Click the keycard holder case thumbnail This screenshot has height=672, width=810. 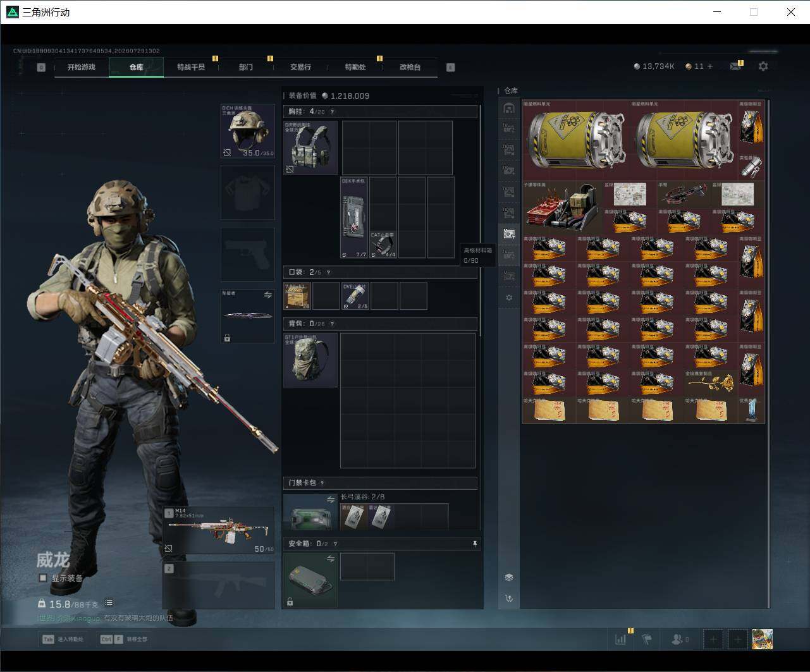(310, 512)
